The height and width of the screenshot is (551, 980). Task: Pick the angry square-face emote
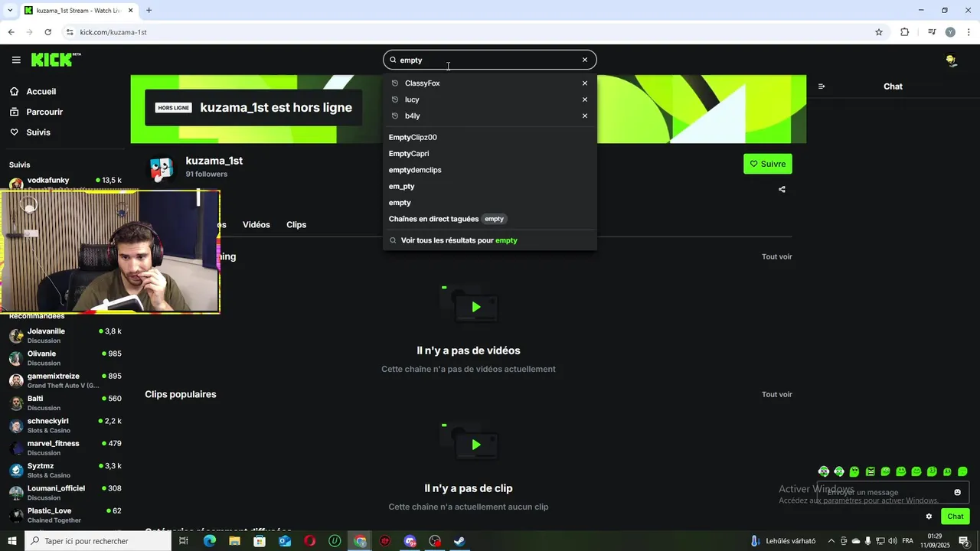[870, 471]
